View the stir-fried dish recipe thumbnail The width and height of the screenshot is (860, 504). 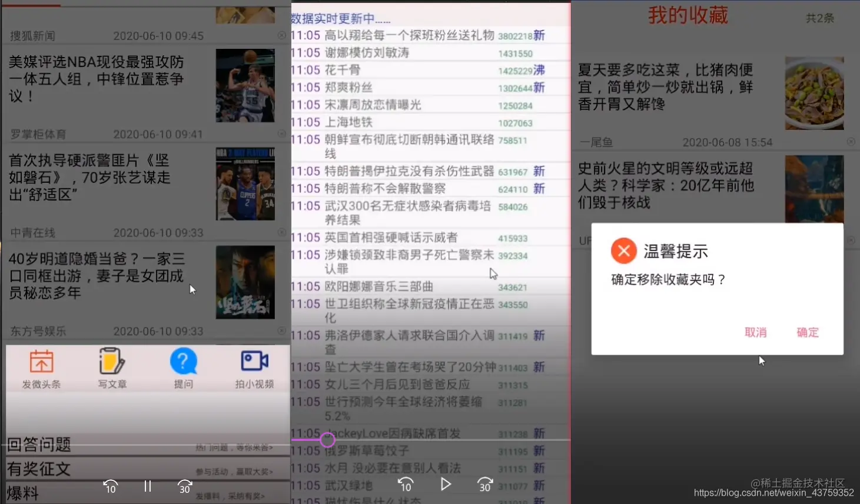pyautogui.click(x=814, y=93)
